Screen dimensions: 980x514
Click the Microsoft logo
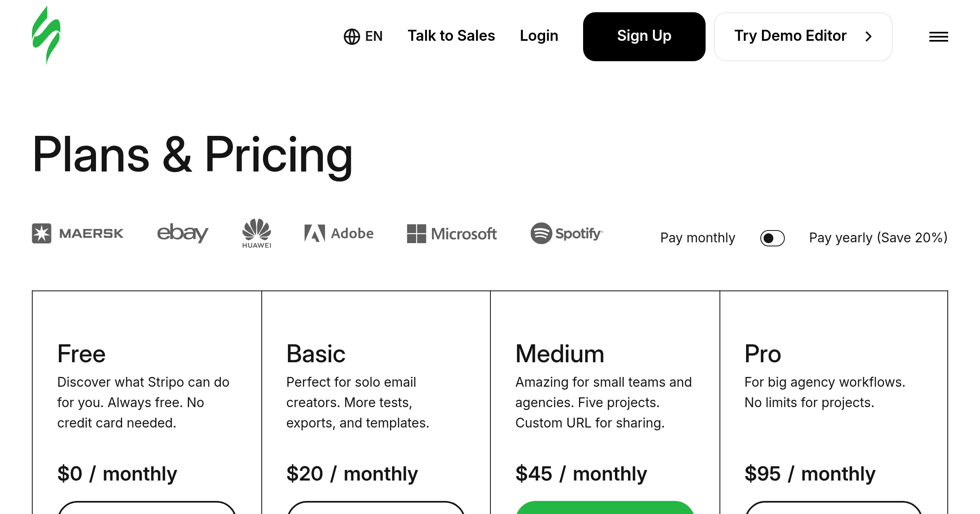pos(452,234)
